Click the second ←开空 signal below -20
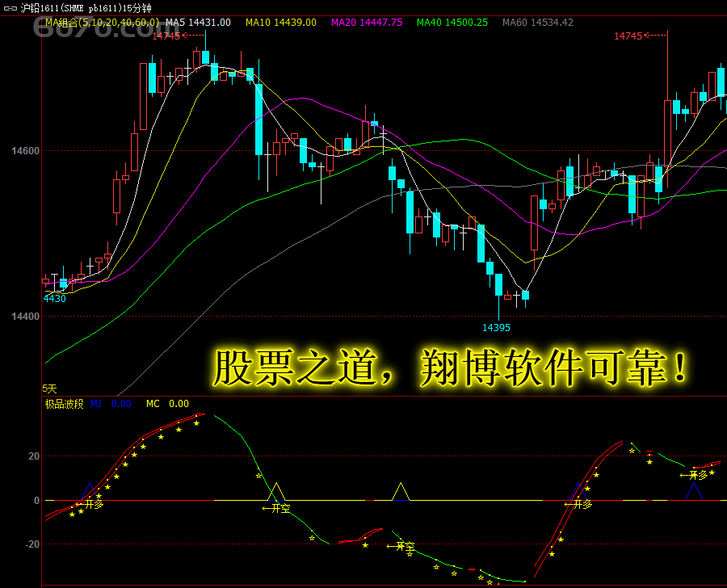 pos(401,546)
